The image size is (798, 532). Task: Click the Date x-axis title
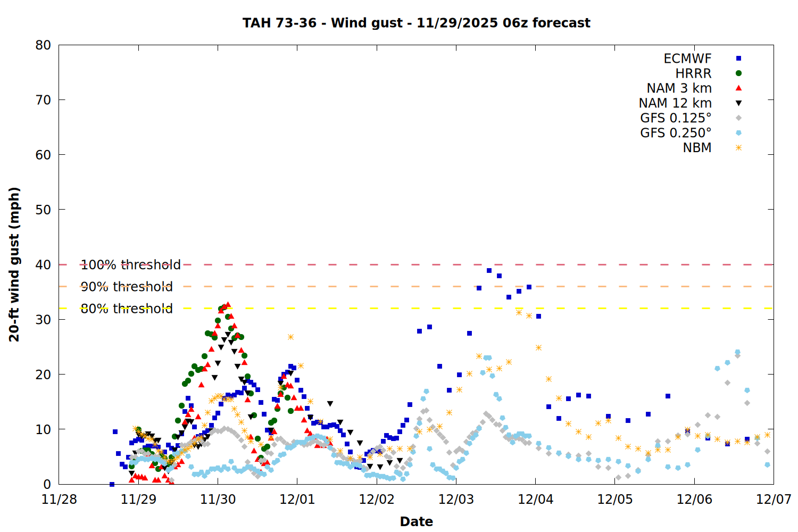click(416, 521)
